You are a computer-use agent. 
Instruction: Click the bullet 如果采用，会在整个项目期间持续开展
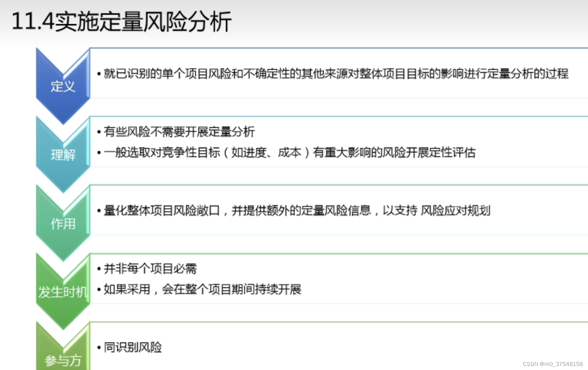[x=202, y=289]
